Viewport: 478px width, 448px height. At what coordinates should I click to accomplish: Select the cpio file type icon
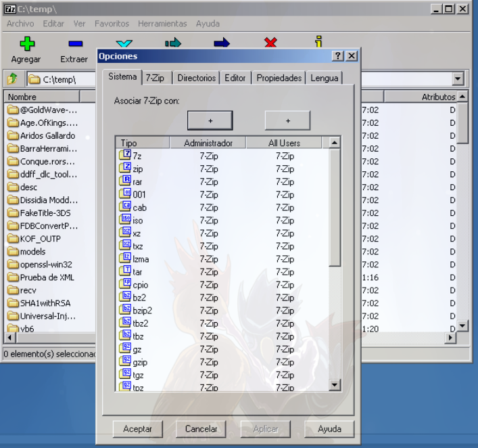(x=124, y=284)
